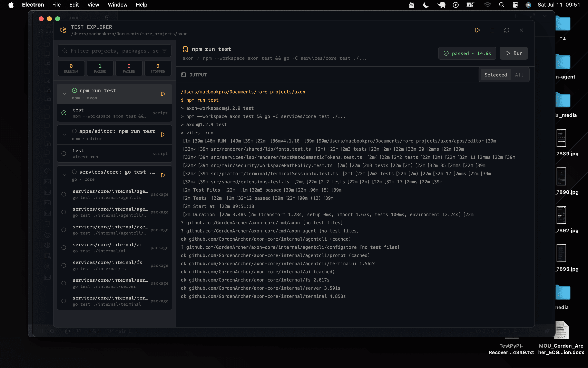Collapse the apps/editor npm run test chevron

64,135
